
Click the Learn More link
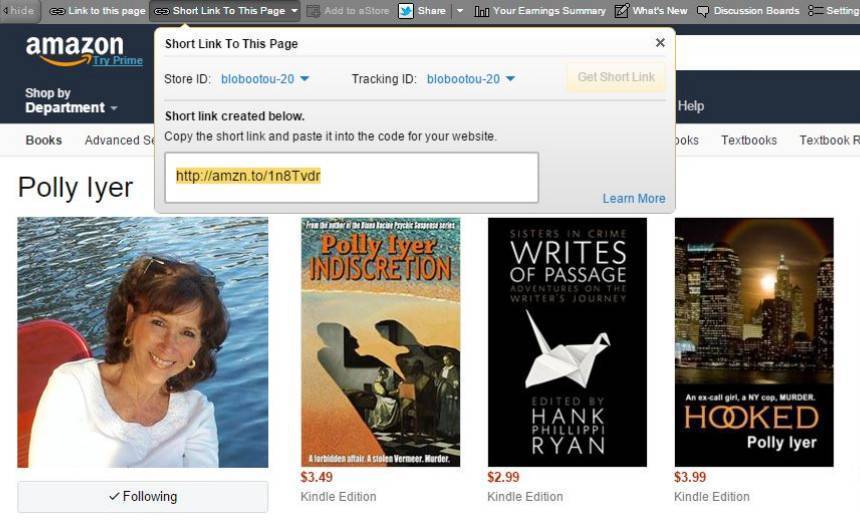click(x=634, y=198)
